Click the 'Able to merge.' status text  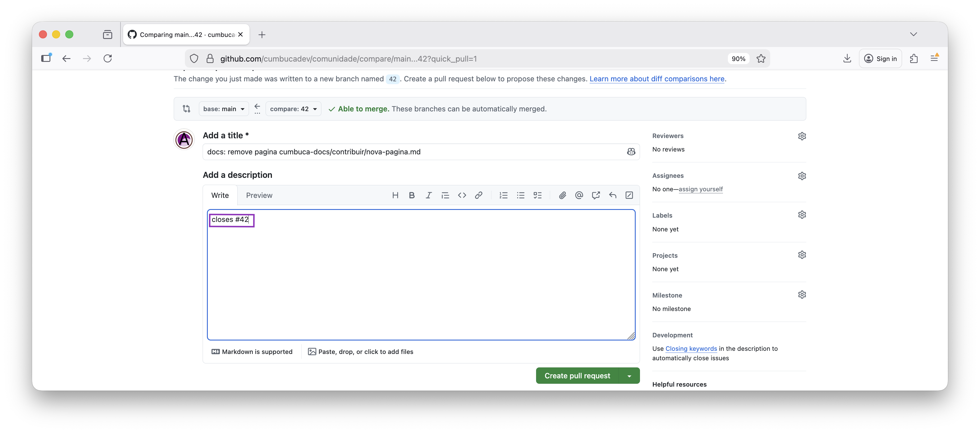(x=363, y=109)
